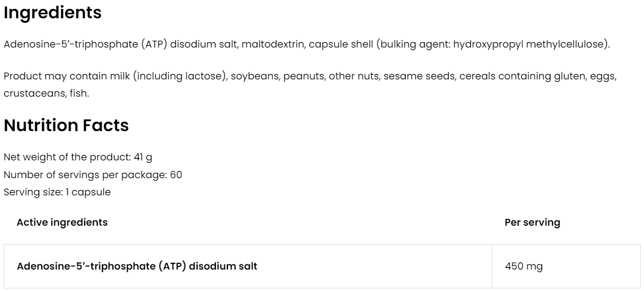The image size is (644, 291).
Task: Click the Nutrition Facts heading
Action: 66,126
